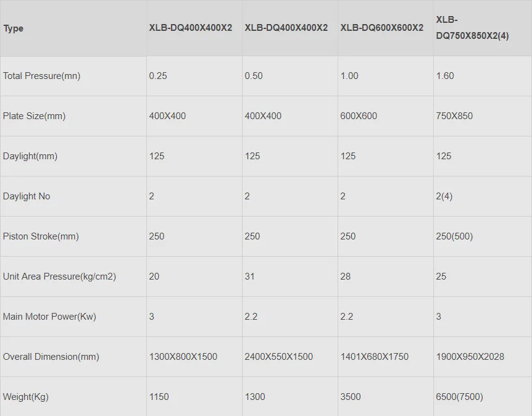Select the Daylight No row label
The height and width of the screenshot is (416, 532).
click(27, 196)
